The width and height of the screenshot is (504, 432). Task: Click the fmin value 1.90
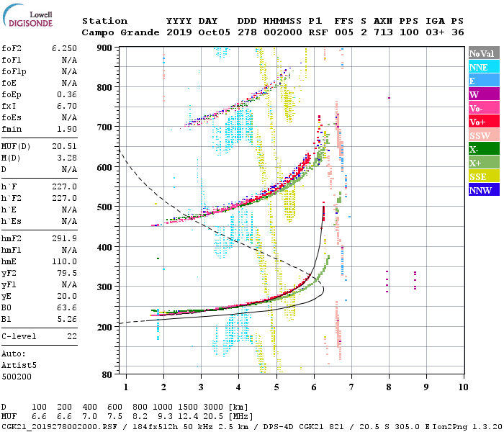[x=67, y=129]
